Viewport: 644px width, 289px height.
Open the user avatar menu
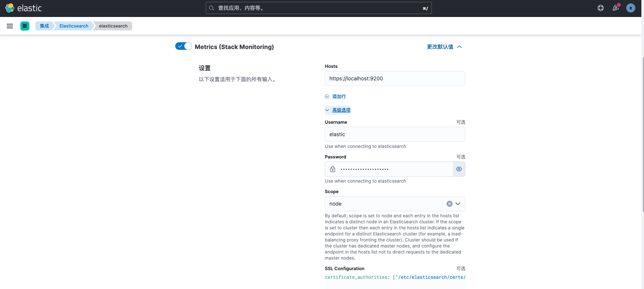[x=631, y=8]
